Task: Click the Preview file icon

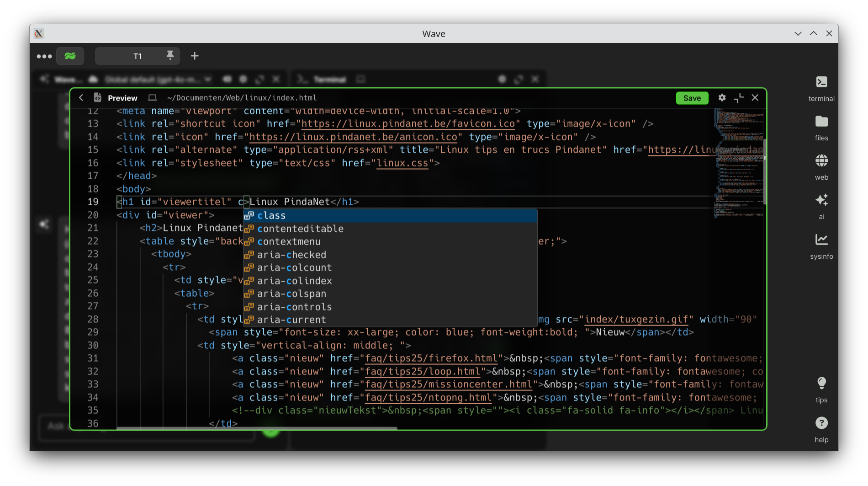Action: [x=97, y=98]
